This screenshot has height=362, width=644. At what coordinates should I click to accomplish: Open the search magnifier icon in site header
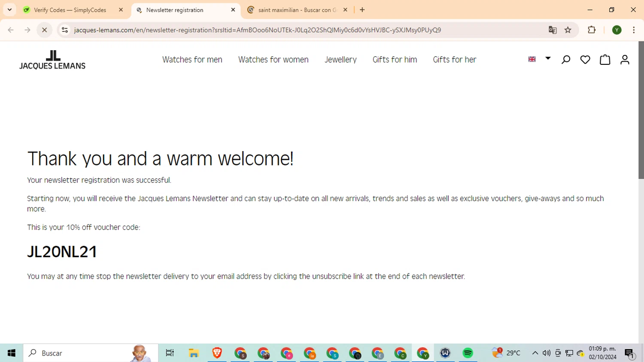566,60
